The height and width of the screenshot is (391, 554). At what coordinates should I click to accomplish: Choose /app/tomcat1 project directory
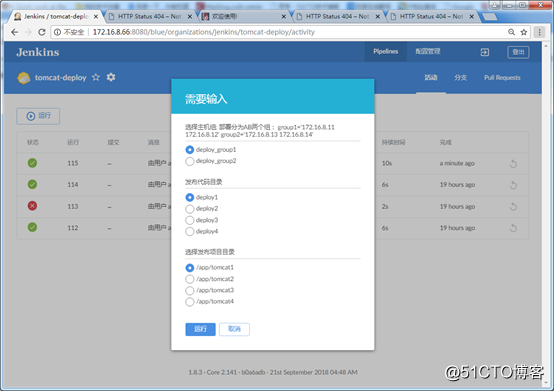pos(190,268)
